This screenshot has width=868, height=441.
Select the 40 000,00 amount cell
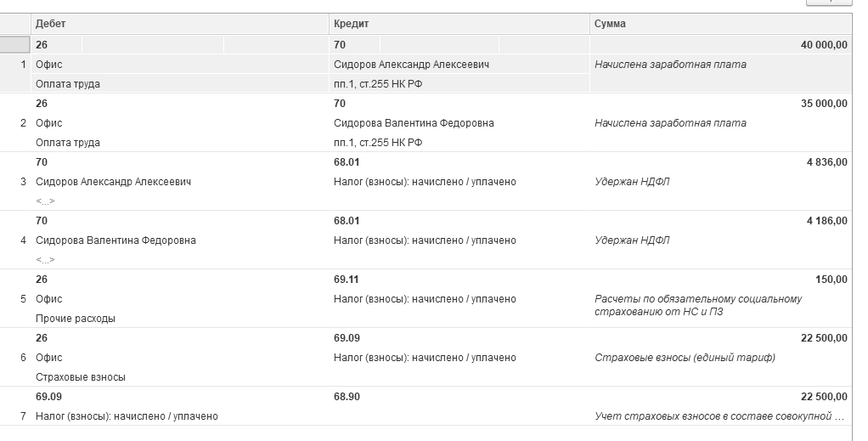(x=823, y=44)
